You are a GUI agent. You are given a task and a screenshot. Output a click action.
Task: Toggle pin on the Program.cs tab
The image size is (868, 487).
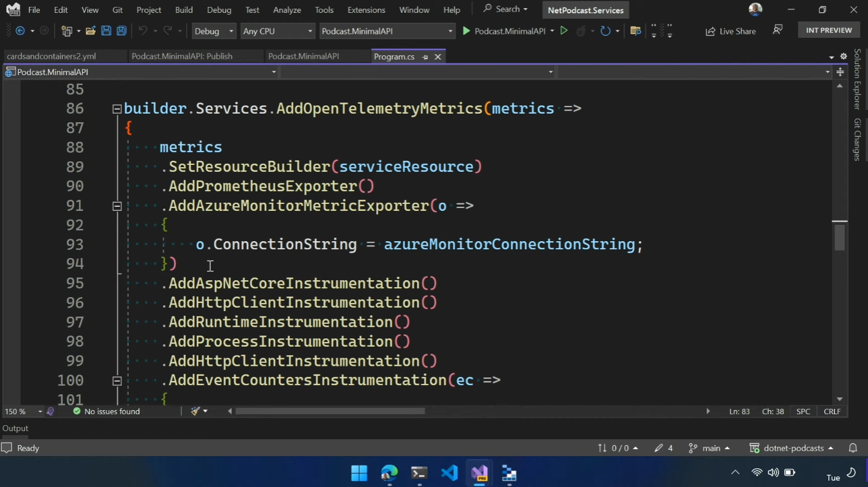point(425,57)
